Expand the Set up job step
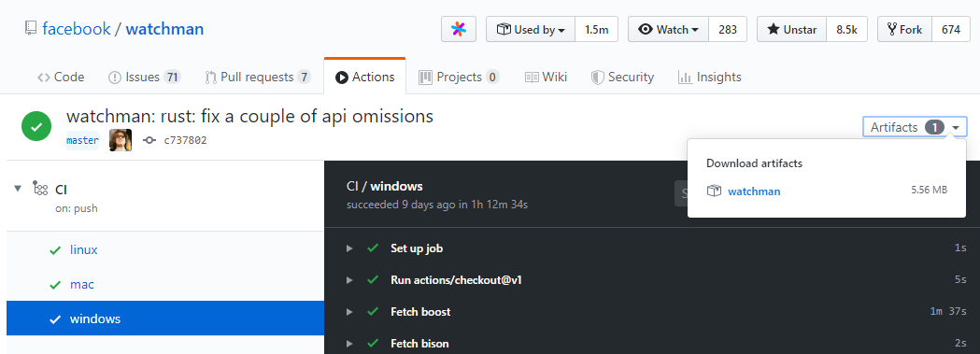The width and height of the screenshot is (980, 354). (349, 248)
